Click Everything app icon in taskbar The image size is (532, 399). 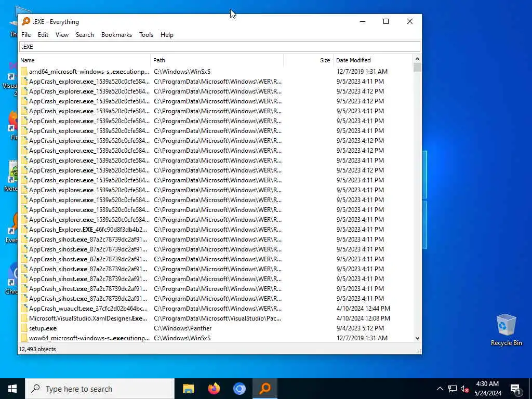[264, 389]
